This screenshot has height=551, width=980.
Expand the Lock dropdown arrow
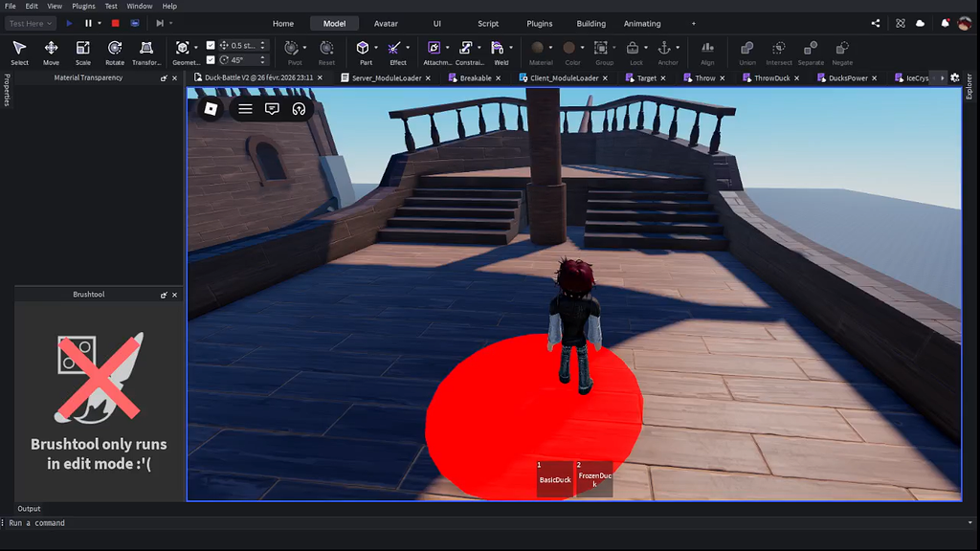click(646, 48)
